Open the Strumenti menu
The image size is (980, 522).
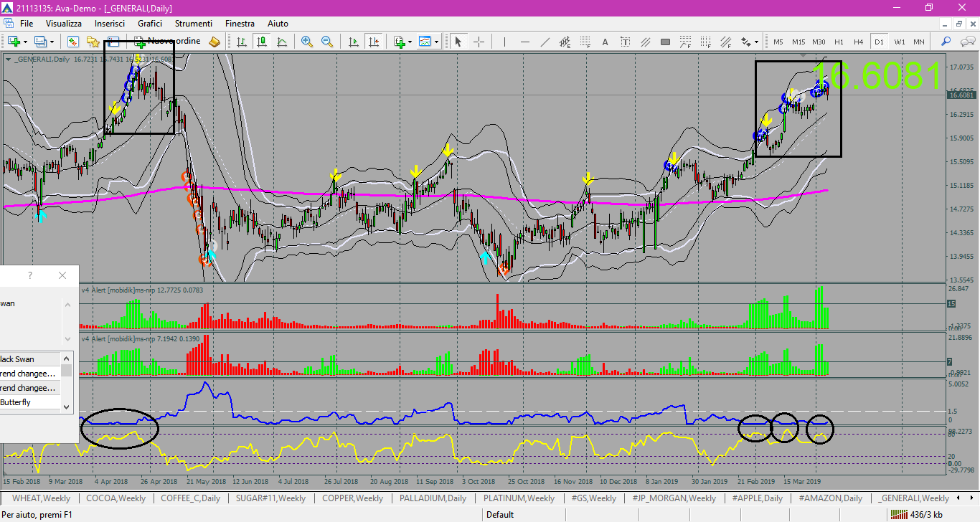[x=193, y=24]
